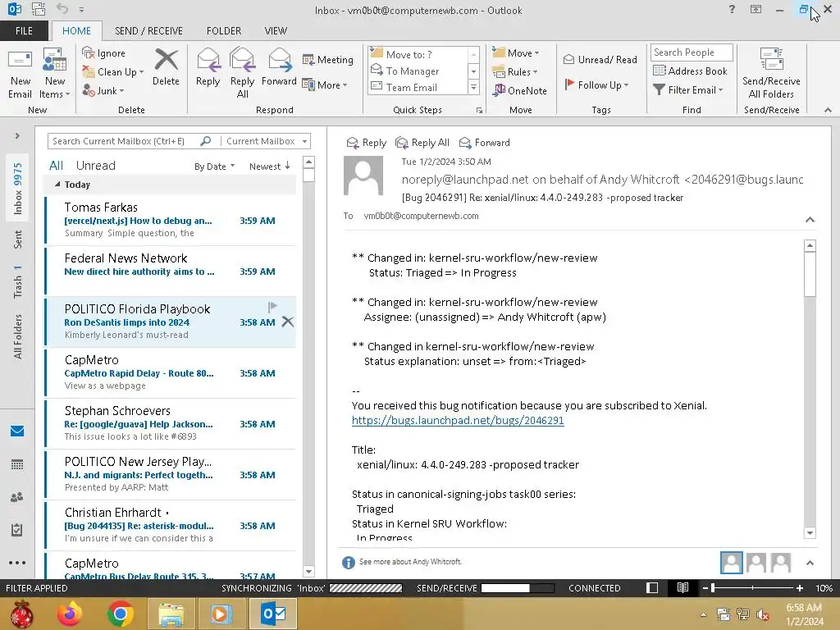Switch to Tasks view
Image resolution: width=840 pixels, height=630 pixels.
point(17,530)
